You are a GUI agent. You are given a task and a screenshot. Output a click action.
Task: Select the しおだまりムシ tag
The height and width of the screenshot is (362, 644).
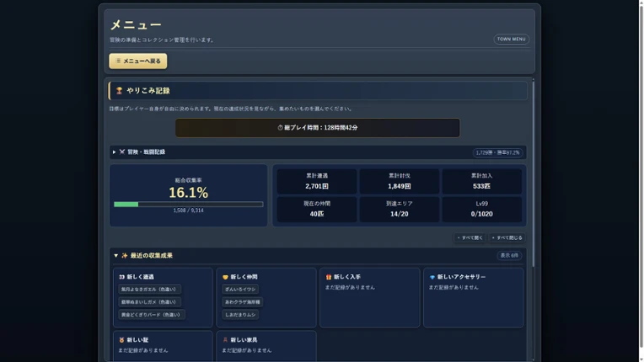pos(240,315)
